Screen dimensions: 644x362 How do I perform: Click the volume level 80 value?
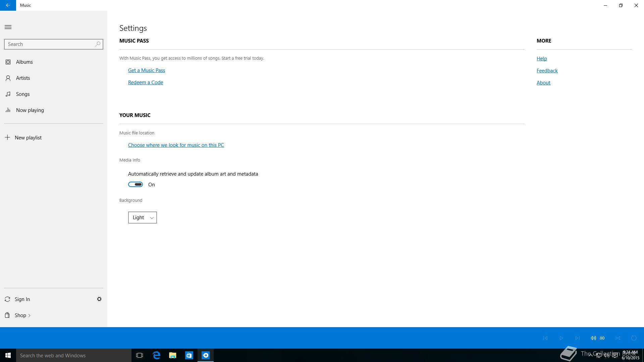602,338
